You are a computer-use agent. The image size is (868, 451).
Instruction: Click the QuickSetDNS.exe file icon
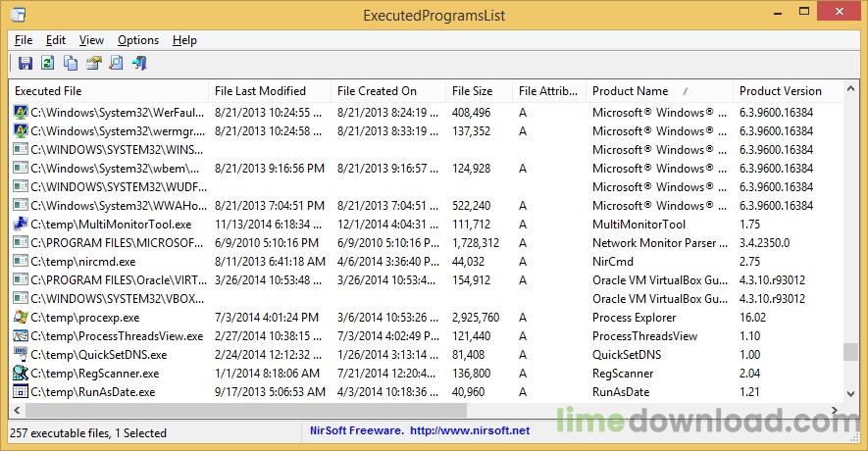coord(21,354)
